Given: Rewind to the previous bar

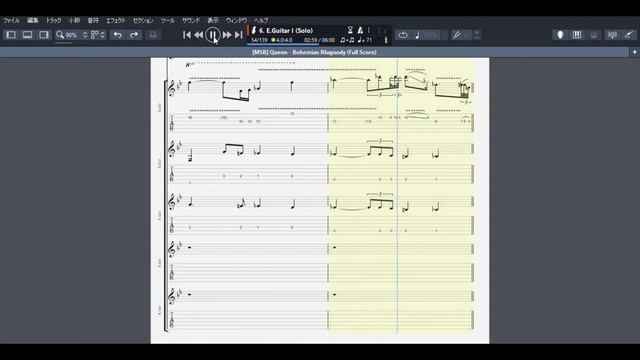Looking at the screenshot, I should tap(199, 35).
